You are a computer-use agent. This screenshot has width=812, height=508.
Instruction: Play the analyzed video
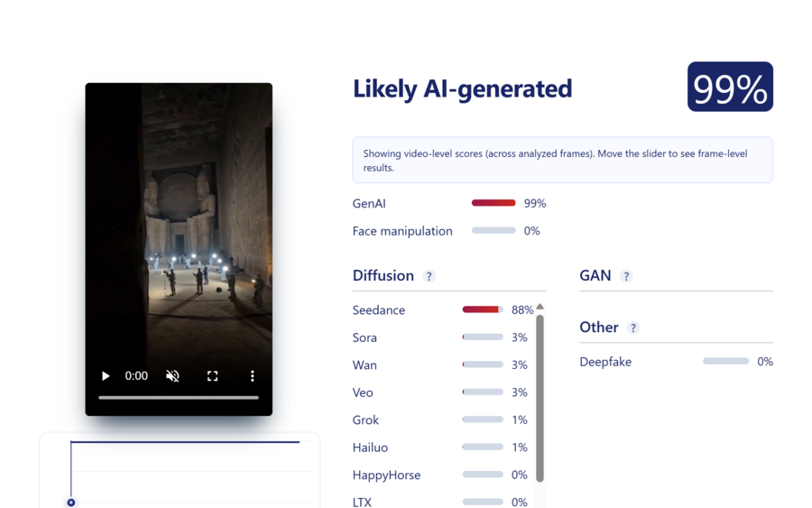coord(106,376)
